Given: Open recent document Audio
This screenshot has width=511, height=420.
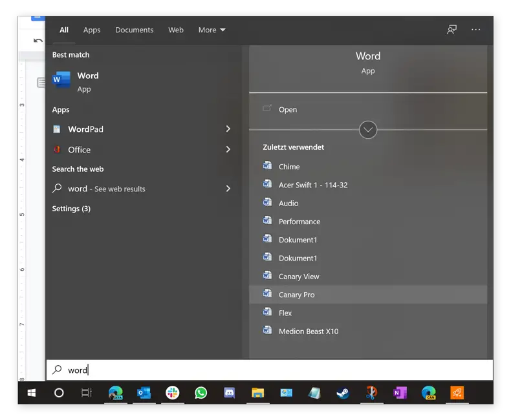Looking at the screenshot, I should tap(368, 203).
